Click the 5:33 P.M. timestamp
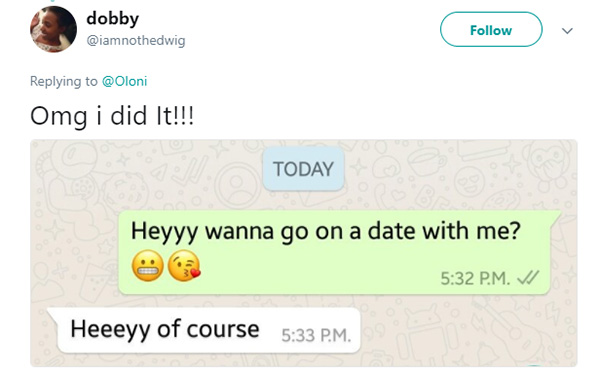This screenshot has width=600, height=373. 316,336
